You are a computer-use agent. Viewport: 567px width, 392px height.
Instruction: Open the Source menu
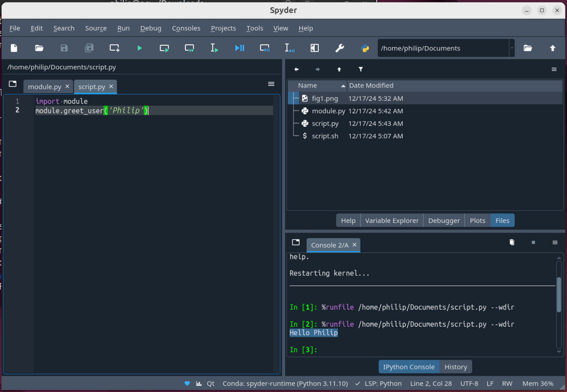[x=96, y=28]
